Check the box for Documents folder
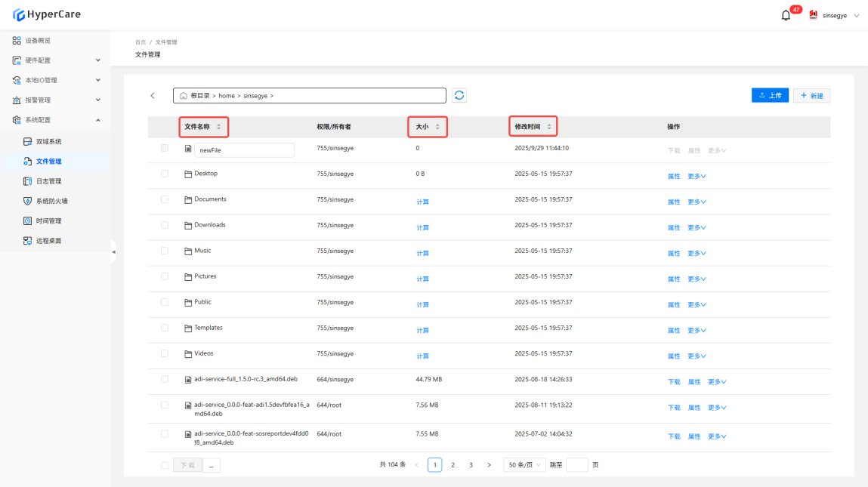 (x=165, y=199)
